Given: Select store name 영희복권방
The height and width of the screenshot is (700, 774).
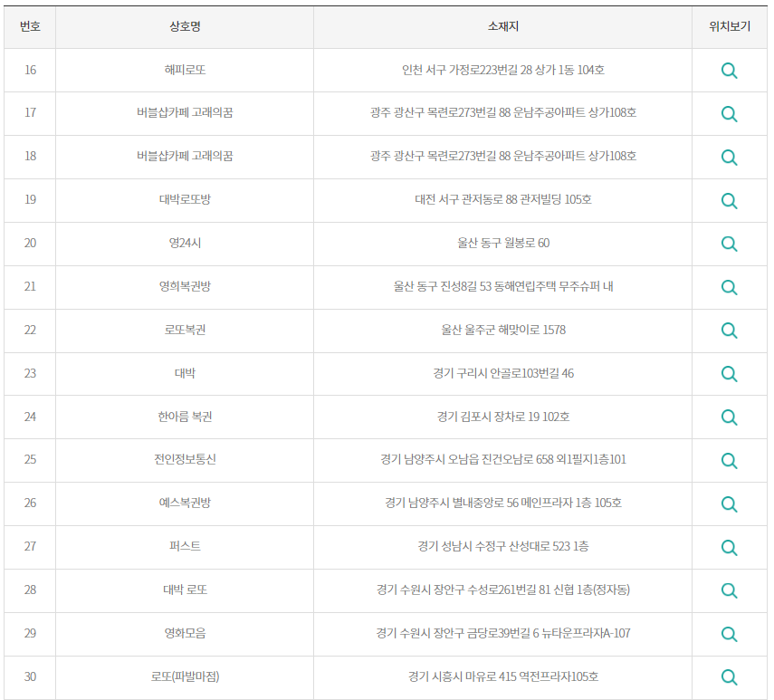Looking at the screenshot, I should click(x=185, y=286).
